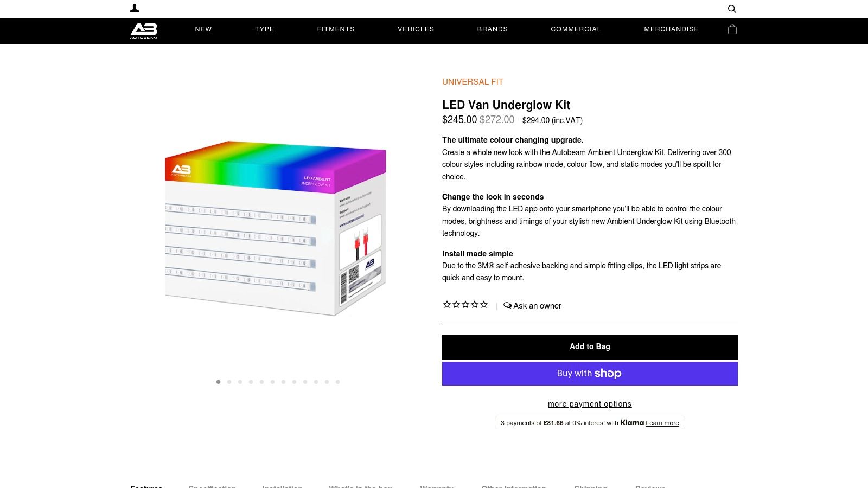Click the Ask an owner speech bubble icon
868x488 pixels.
coord(507,305)
